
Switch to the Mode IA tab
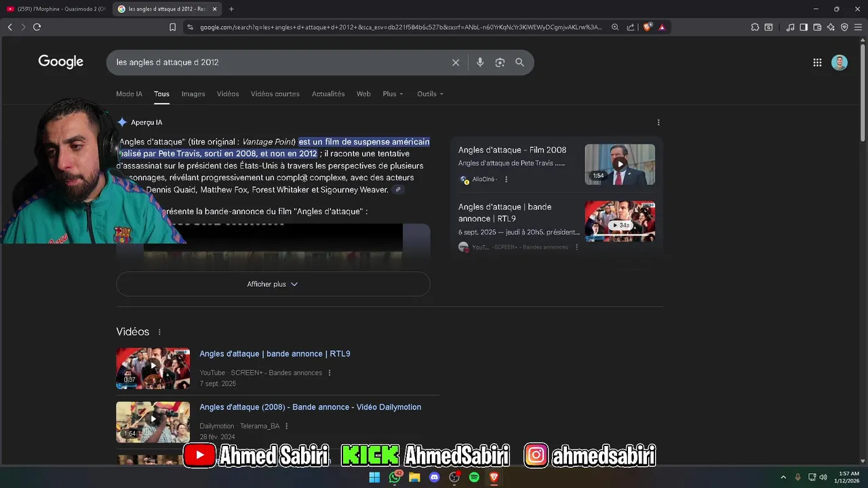[129, 94]
